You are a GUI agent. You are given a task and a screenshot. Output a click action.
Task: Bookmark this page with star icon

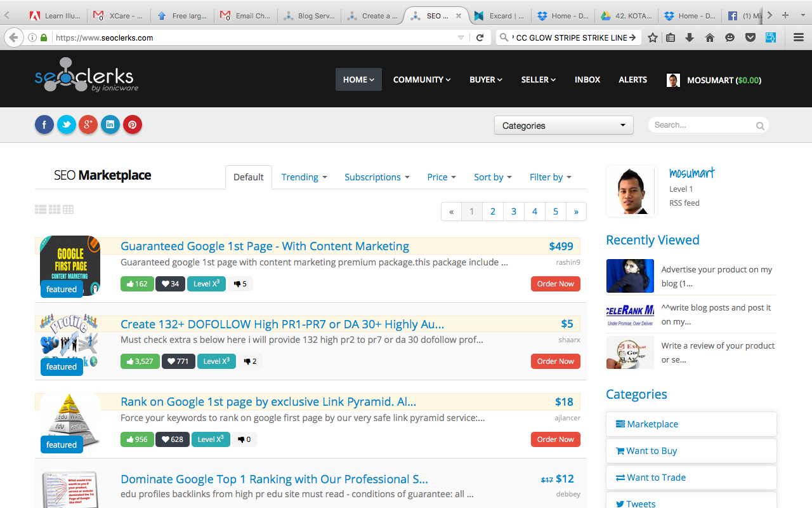tap(653, 38)
